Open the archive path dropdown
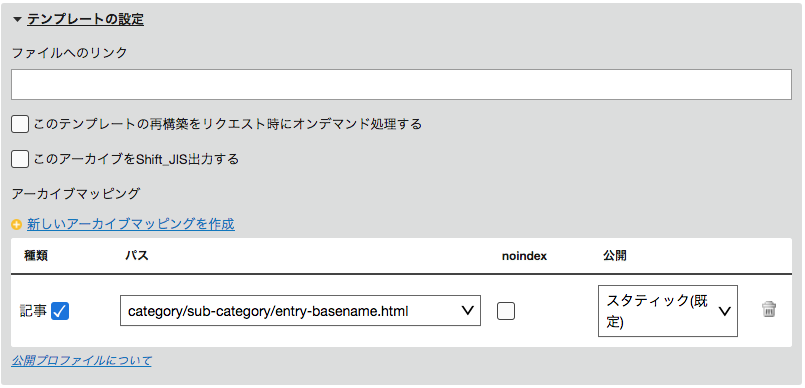 (300, 311)
